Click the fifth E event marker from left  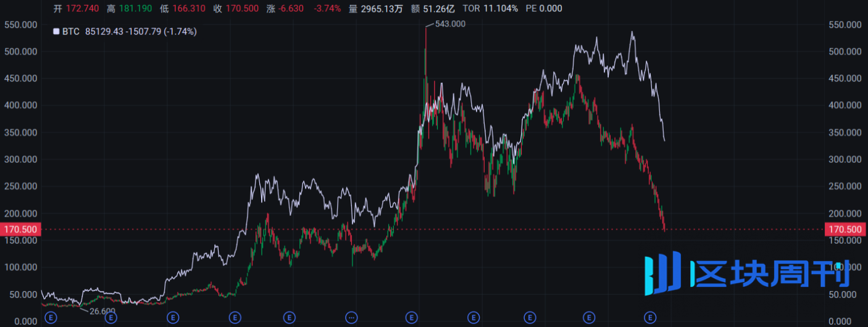[x=289, y=317]
